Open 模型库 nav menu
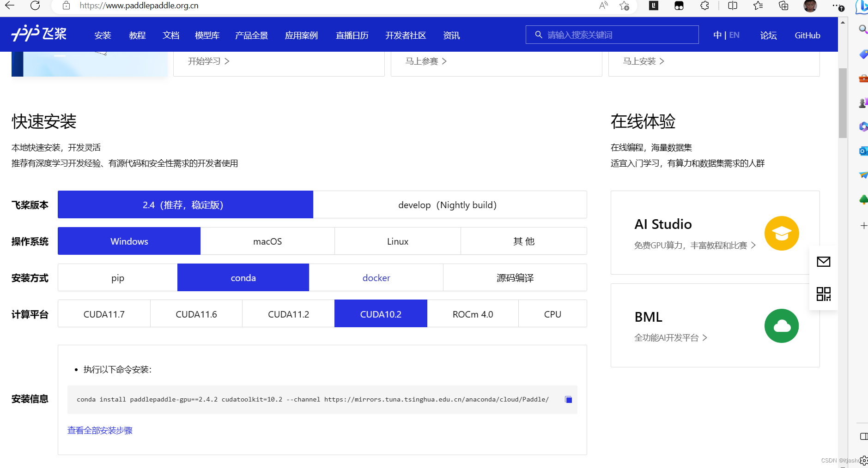Viewport: 868px width, 468px height. [207, 35]
